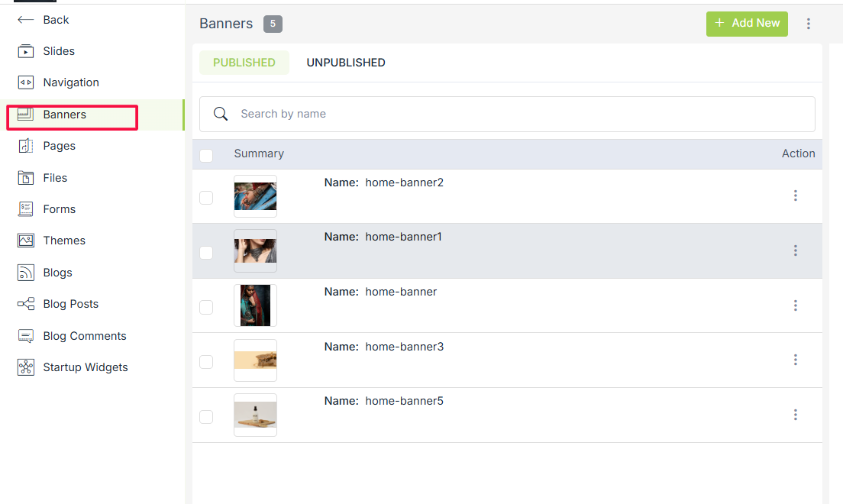Select the PUBLISHED tab

pyautogui.click(x=244, y=63)
